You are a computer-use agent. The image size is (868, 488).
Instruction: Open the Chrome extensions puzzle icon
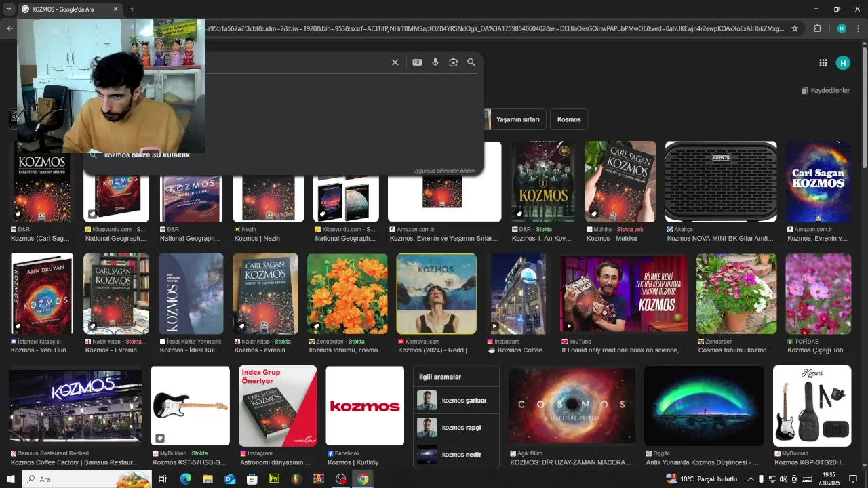tap(817, 28)
